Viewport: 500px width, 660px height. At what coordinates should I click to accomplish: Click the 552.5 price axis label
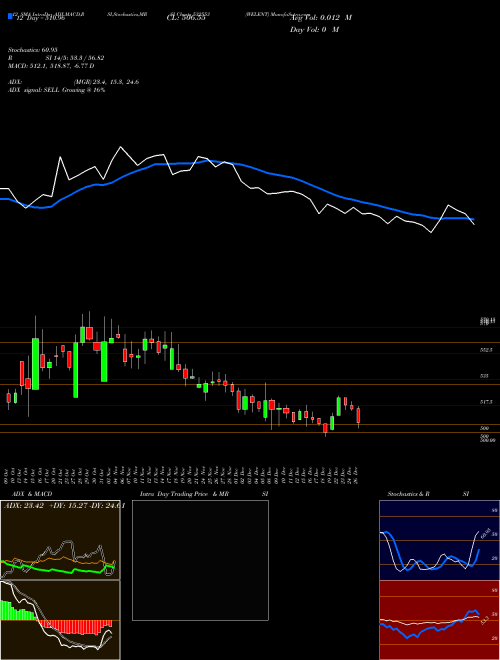click(x=487, y=350)
